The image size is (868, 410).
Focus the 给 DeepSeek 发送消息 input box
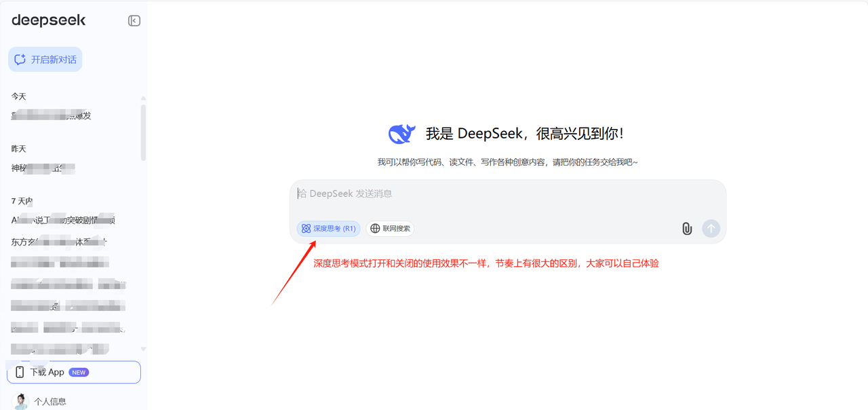[x=507, y=194]
